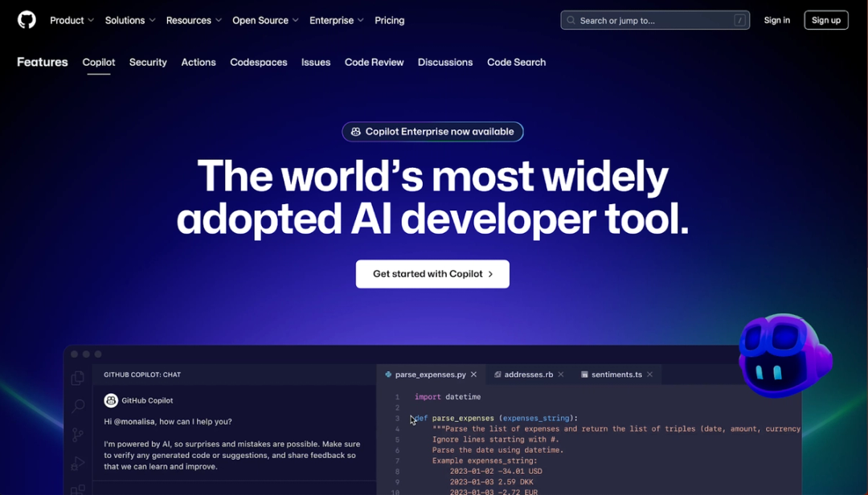
Task: Click the 'import datetime' code line
Action: 448,397
